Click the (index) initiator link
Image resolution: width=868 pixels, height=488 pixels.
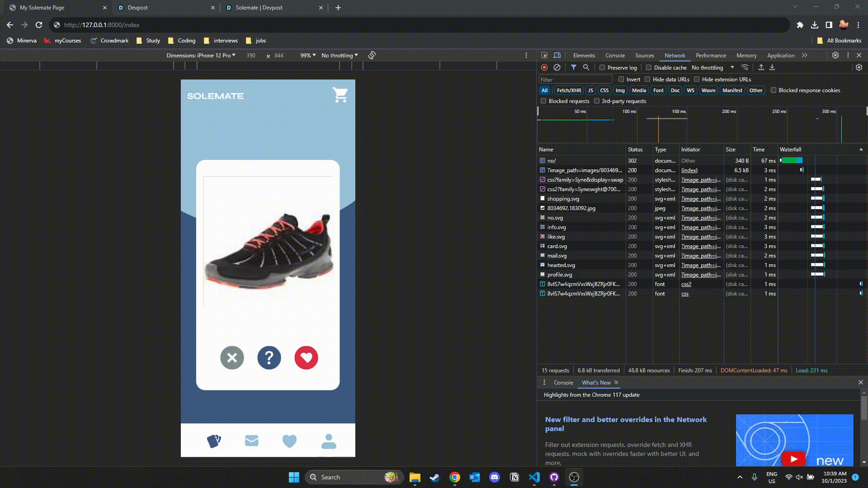(x=689, y=170)
